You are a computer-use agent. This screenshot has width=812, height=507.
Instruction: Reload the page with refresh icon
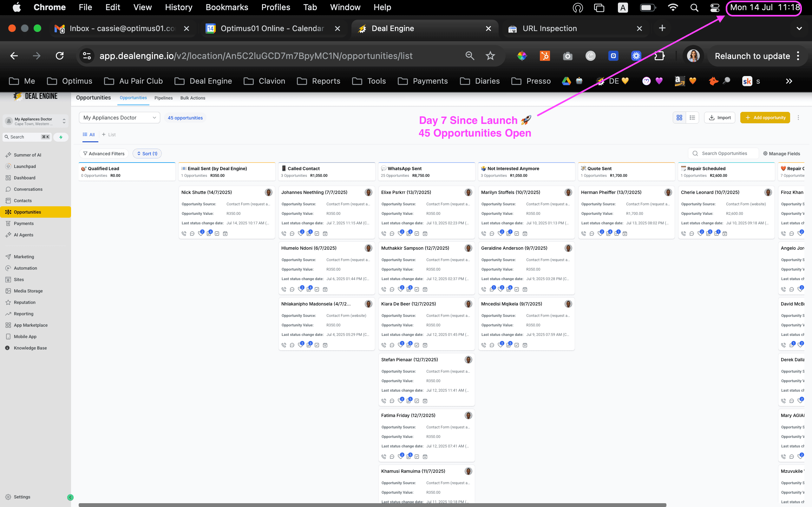(x=60, y=56)
